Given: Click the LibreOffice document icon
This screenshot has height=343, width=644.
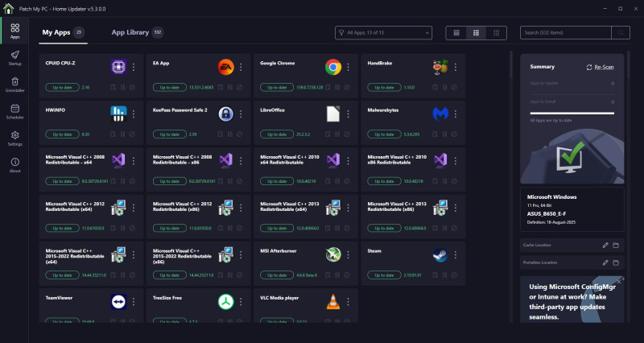Looking at the screenshot, I should pos(333,114).
